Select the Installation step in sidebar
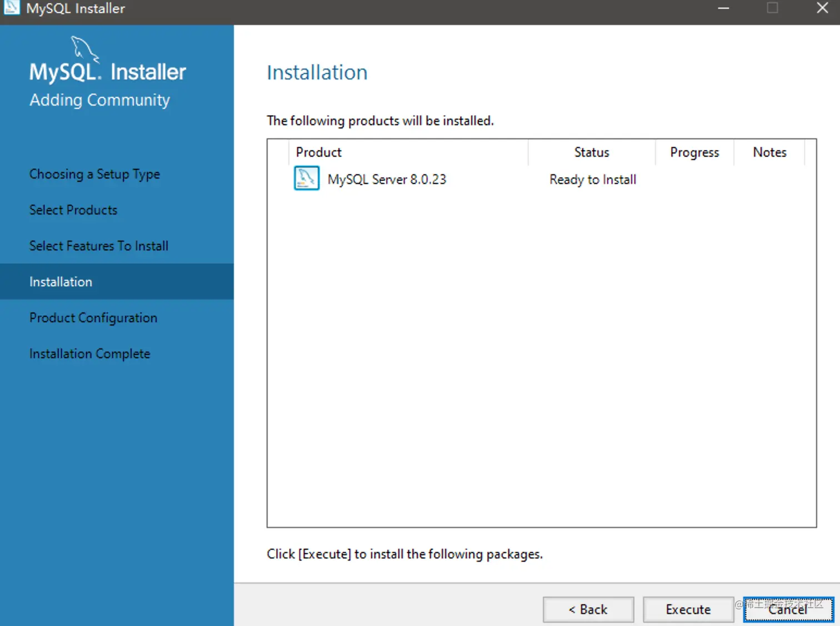840x626 pixels. [x=117, y=281]
